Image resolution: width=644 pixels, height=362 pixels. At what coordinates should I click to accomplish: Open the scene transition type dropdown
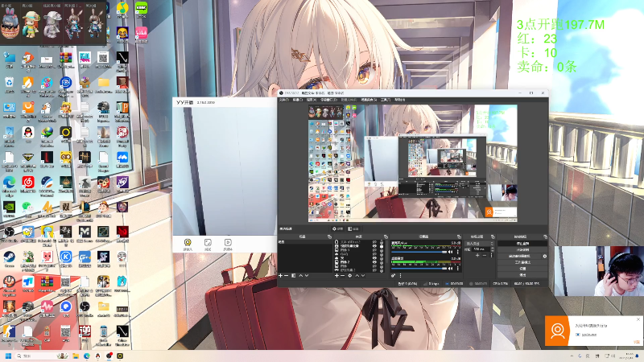click(479, 244)
